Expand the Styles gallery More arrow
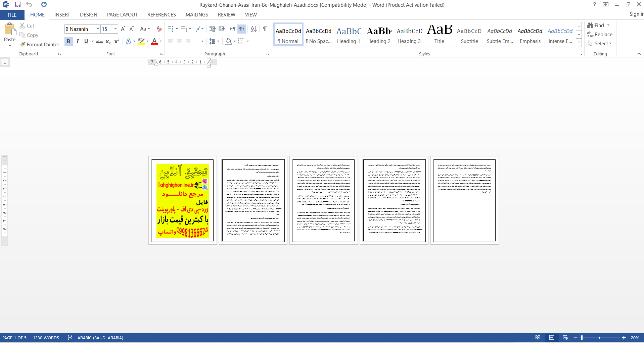 pos(579,43)
